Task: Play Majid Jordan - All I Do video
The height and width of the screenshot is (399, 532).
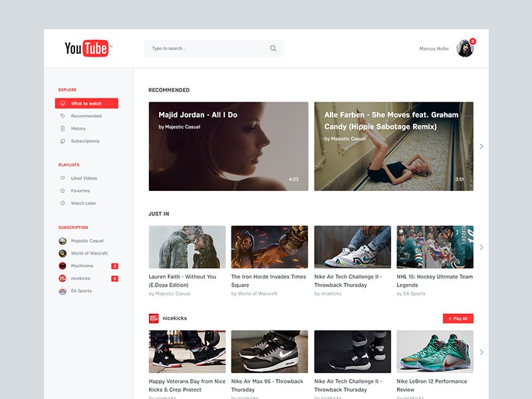Action: coord(229,146)
